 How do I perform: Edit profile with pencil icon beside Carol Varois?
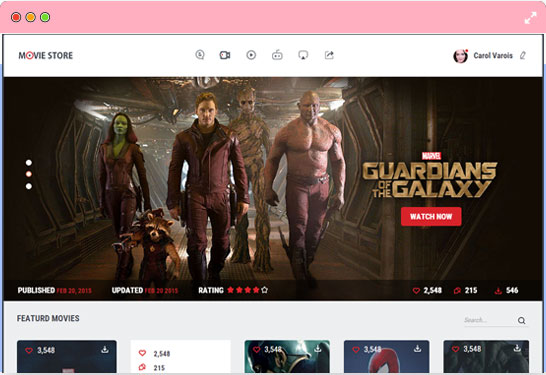[523, 55]
